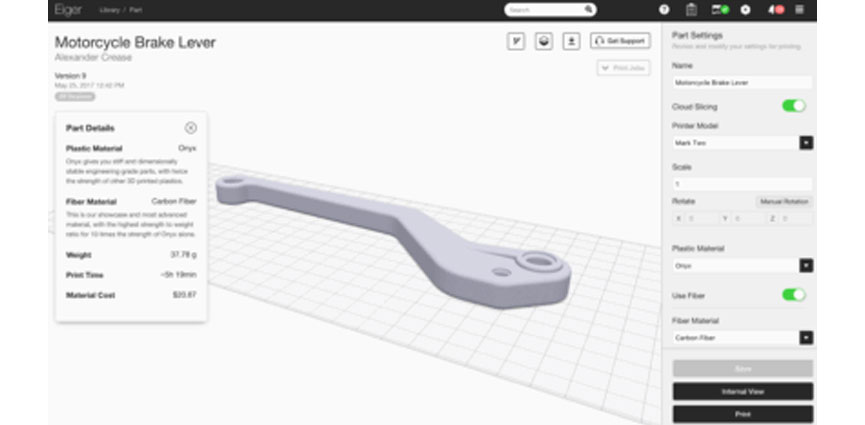The height and width of the screenshot is (425, 865).
Task: Open notifications with red badge
Action: click(x=776, y=9)
